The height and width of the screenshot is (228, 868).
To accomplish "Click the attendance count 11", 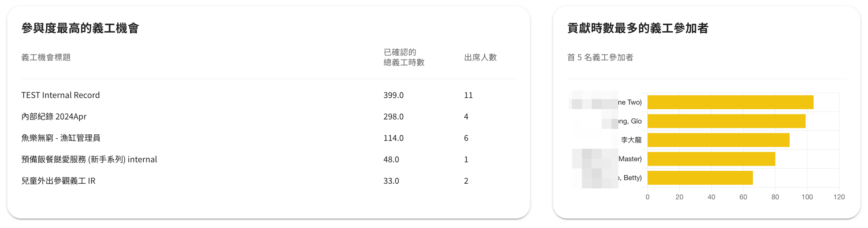I will point(468,95).
